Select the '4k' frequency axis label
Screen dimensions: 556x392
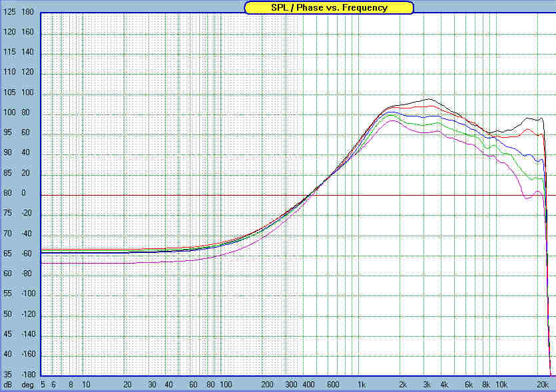coord(444,385)
